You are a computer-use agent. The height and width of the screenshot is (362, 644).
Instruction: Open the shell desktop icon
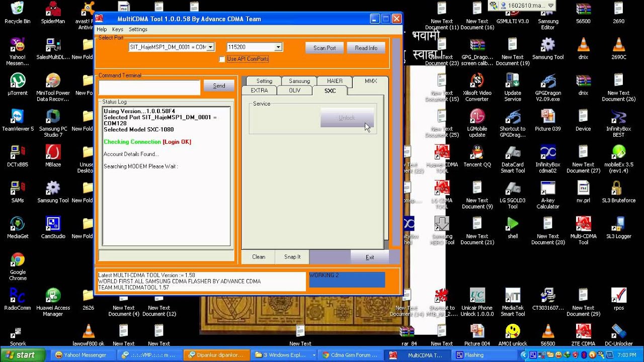[x=513, y=227]
